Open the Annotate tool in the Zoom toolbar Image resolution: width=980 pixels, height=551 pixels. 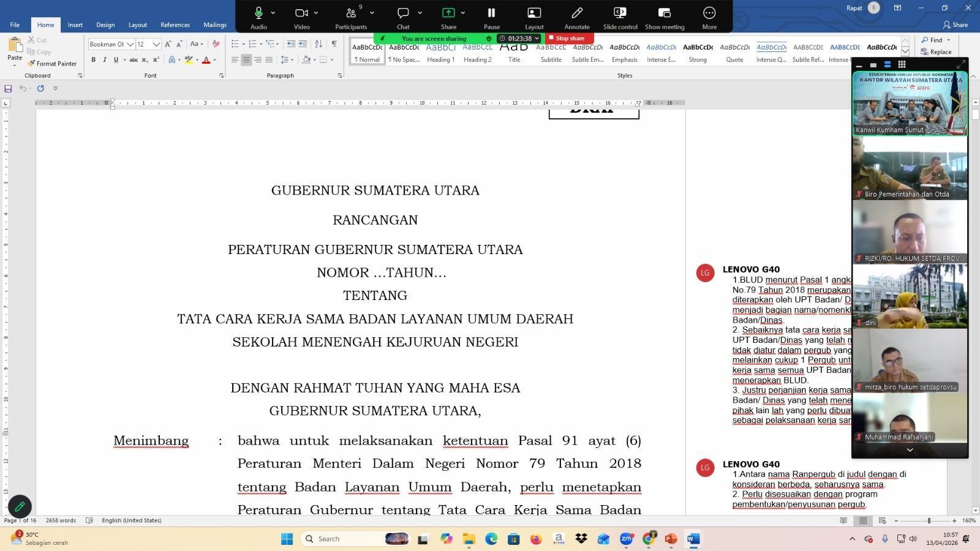[576, 17]
